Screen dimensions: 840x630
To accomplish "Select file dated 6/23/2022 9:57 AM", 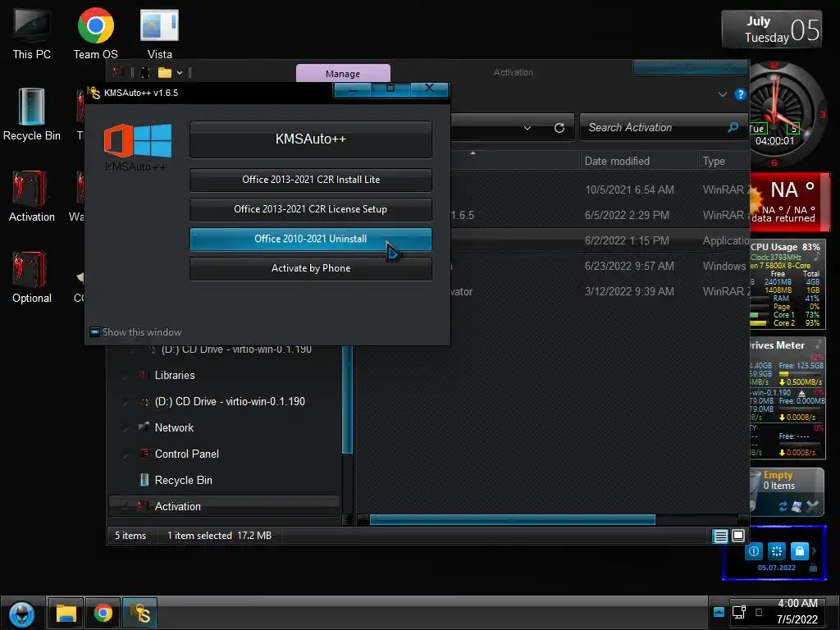I will coord(553,267).
